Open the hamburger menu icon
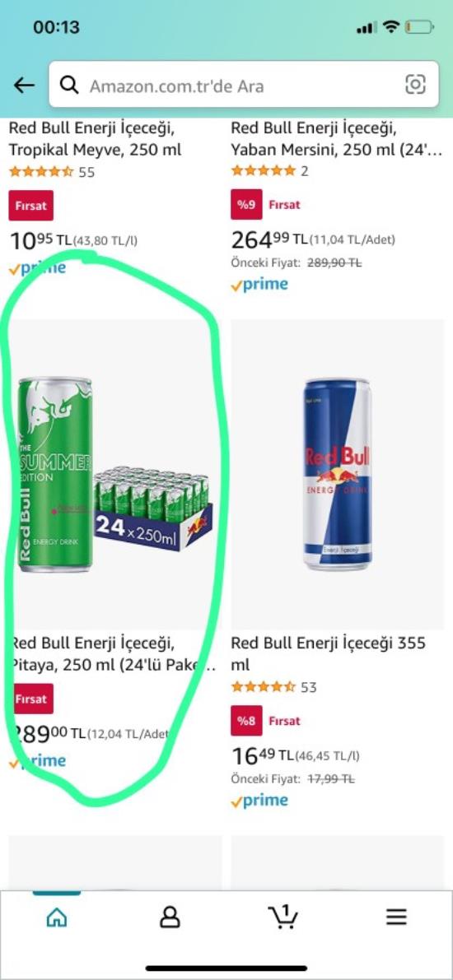This screenshot has height=980, width=453. 396,917
